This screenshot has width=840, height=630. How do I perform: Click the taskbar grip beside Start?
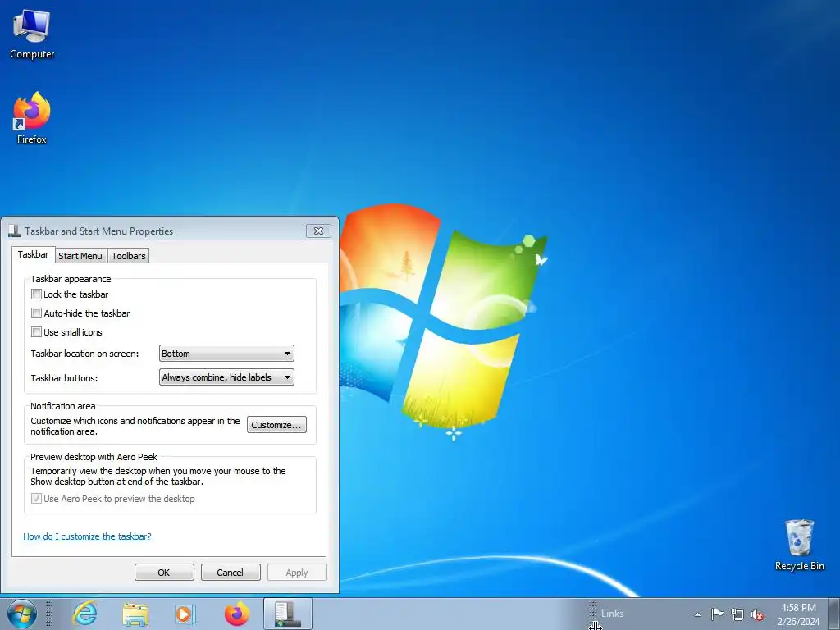49,614
